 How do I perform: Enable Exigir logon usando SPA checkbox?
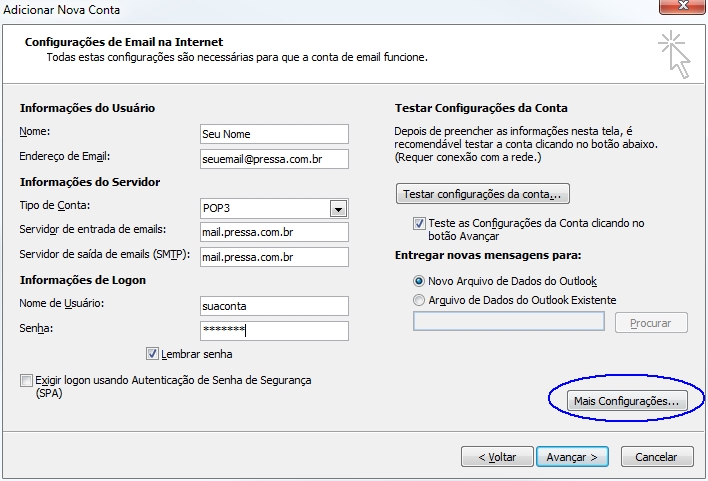click(x=26, y=380)
